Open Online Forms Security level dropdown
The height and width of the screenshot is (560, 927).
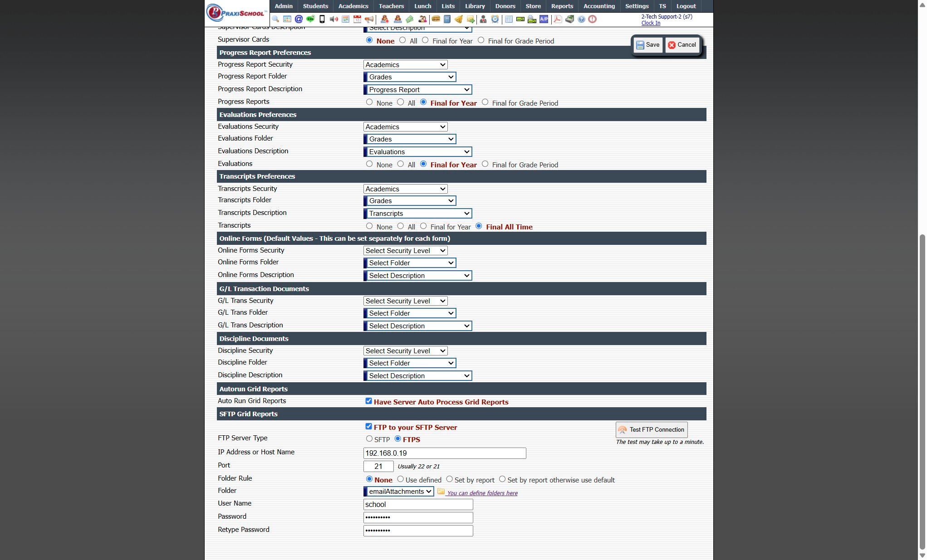click(x=405, y=251)
